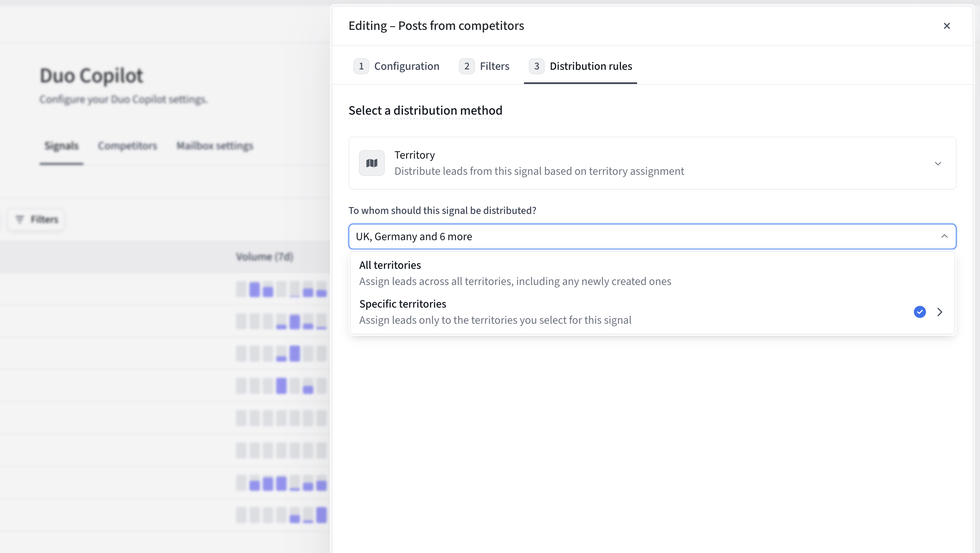Click the step 1 number badge
Viewport: 980px width, 553px height.
pos(361,66)
